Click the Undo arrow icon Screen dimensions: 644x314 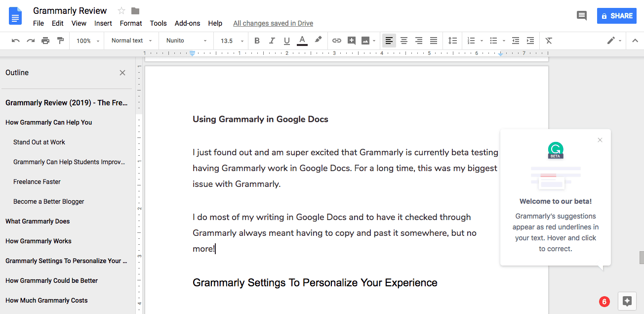coord(16,41)
